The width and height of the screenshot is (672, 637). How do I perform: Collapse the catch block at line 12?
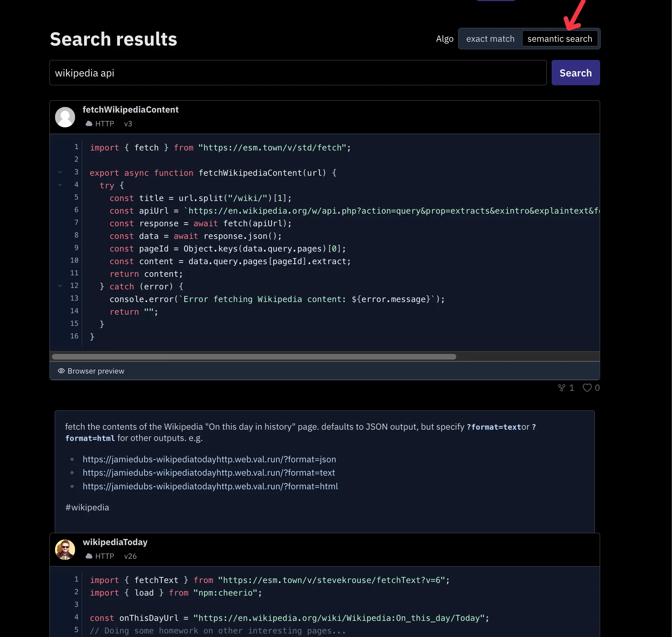[60, 286]
